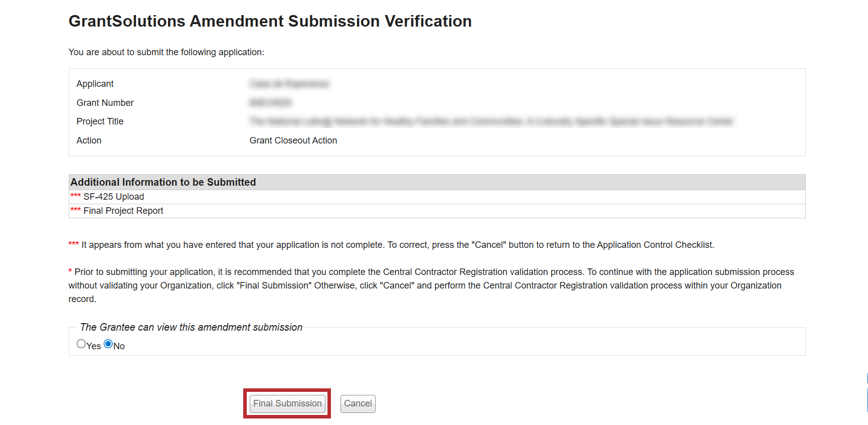The height and width of the screenshot is (425, 868).
Task: Click the GrantSolutions Amendment Submission Verification heading
Action: 270,21
